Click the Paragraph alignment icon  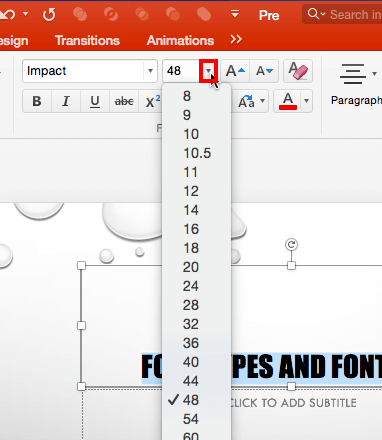click(353, 74)
